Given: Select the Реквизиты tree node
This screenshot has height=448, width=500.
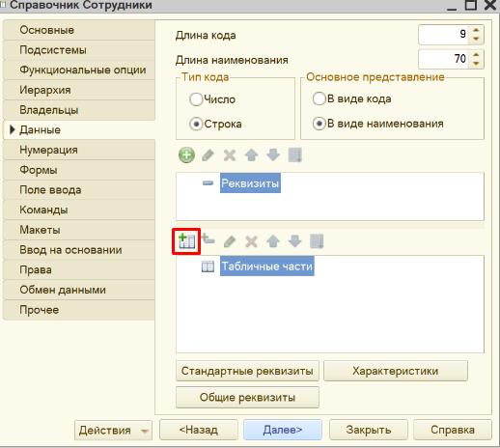Looking at the screenshot, I should click(250, 183).
